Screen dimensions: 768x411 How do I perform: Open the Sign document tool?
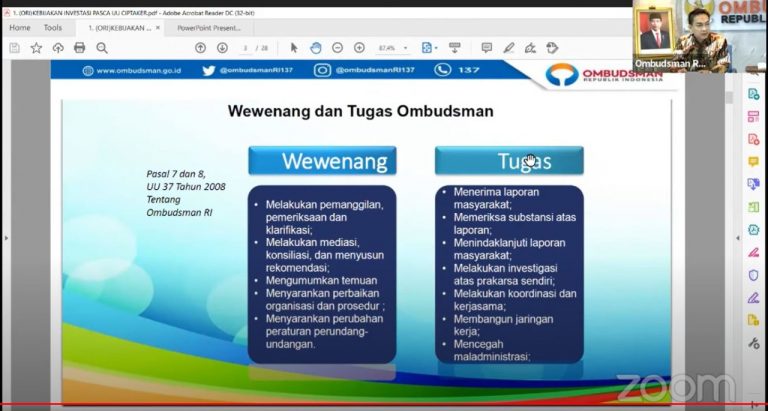(530, 48)
